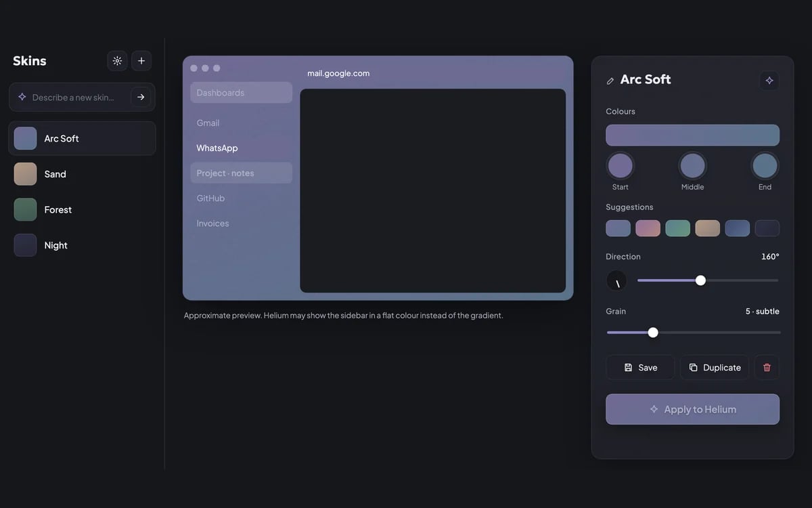
Task: Click the Colours gradient bar
Action: point(692,135)
